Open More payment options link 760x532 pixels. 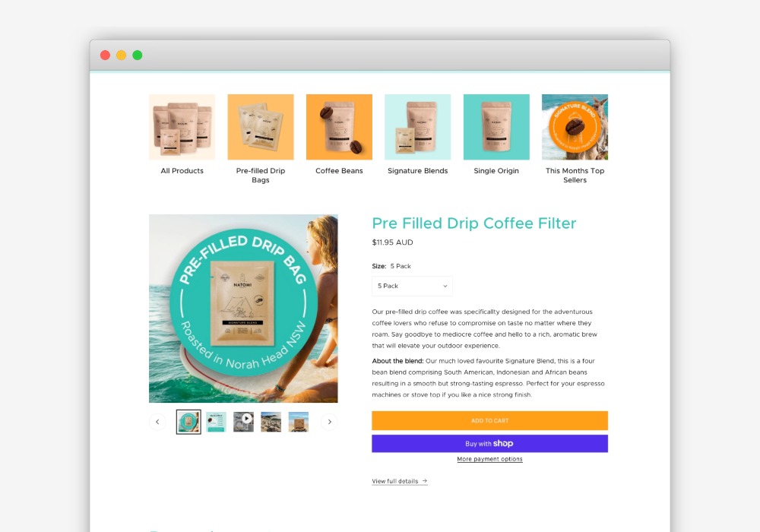490,459
